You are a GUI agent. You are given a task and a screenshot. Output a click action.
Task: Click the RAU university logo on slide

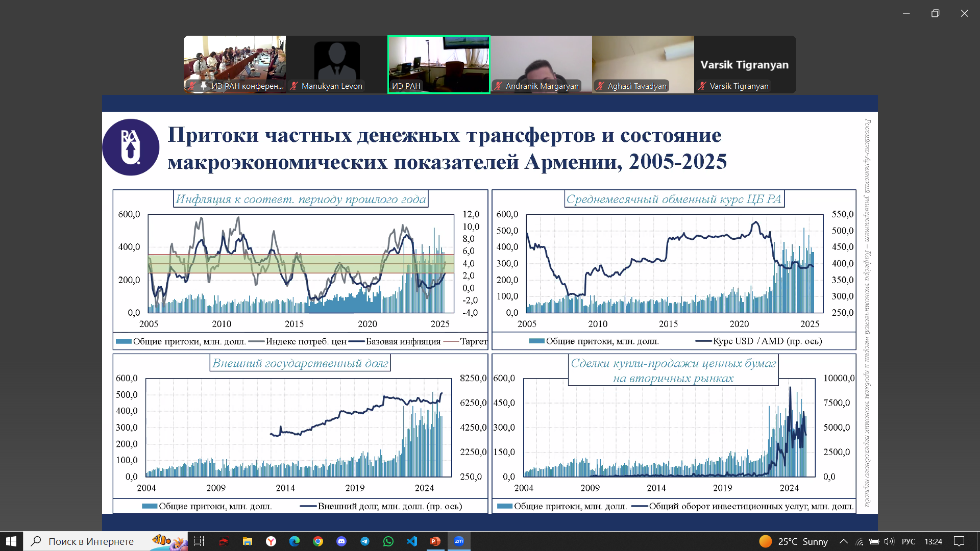131,147
